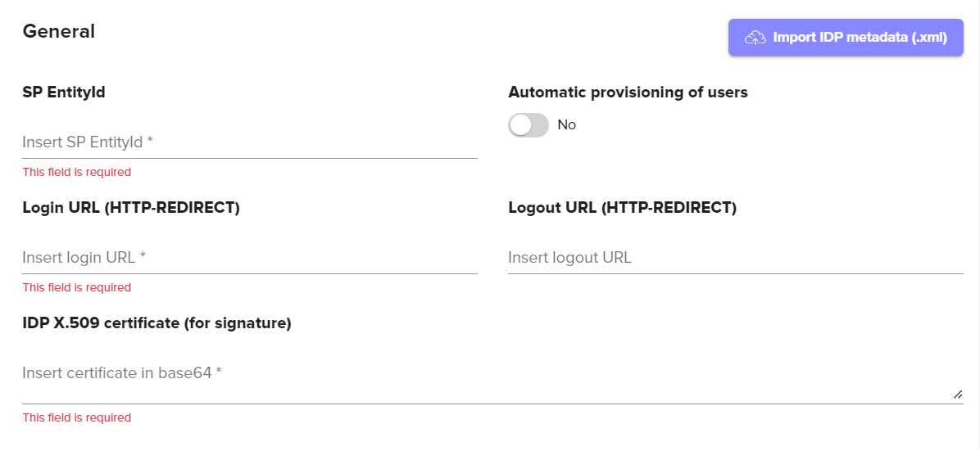The width and height of the screenshot is (980, 451).
Task: Click the Insert logout URL field
Action: pyautogui.click(x=735, y=258)
